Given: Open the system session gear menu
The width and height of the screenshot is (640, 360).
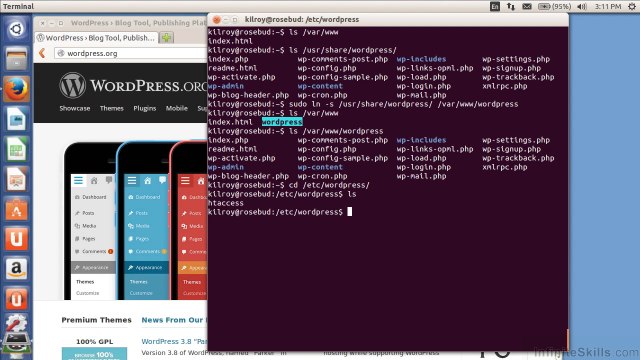Looking at the screenshot, I should 632,6.
